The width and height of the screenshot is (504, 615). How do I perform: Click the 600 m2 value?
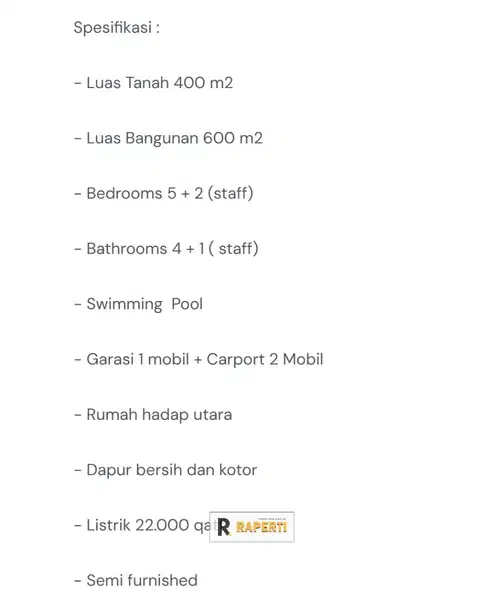tap(233, 138)
